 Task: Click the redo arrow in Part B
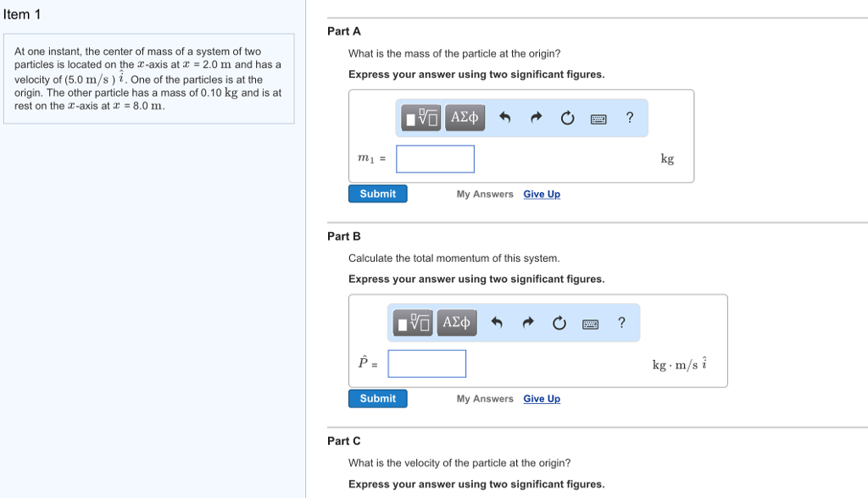click(527, 323)
